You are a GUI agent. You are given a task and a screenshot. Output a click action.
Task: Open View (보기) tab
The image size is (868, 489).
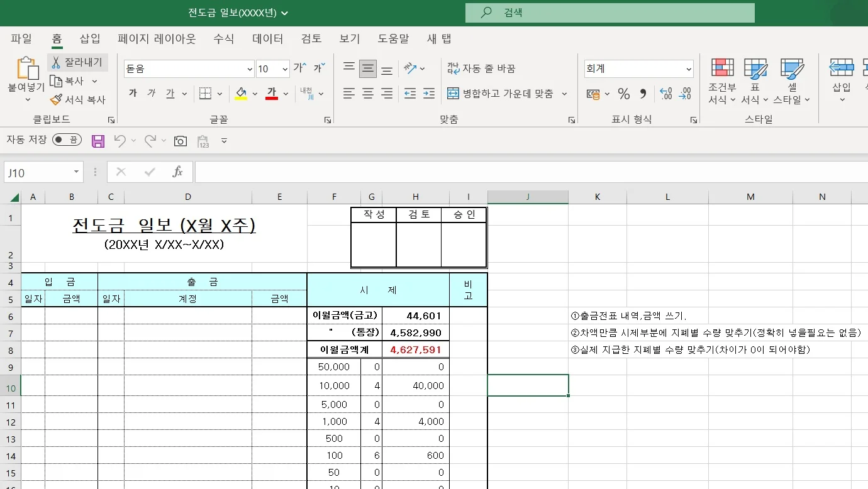(x=350, y=39)
